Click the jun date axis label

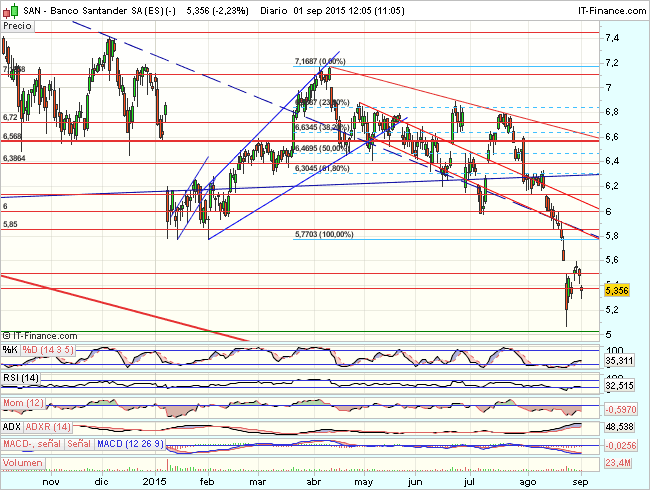[415, 482]
